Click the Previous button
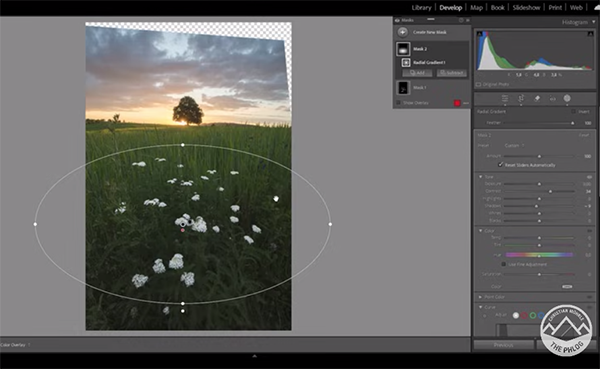The height and width of the screenshot is (369, 600). coord(503,345)
